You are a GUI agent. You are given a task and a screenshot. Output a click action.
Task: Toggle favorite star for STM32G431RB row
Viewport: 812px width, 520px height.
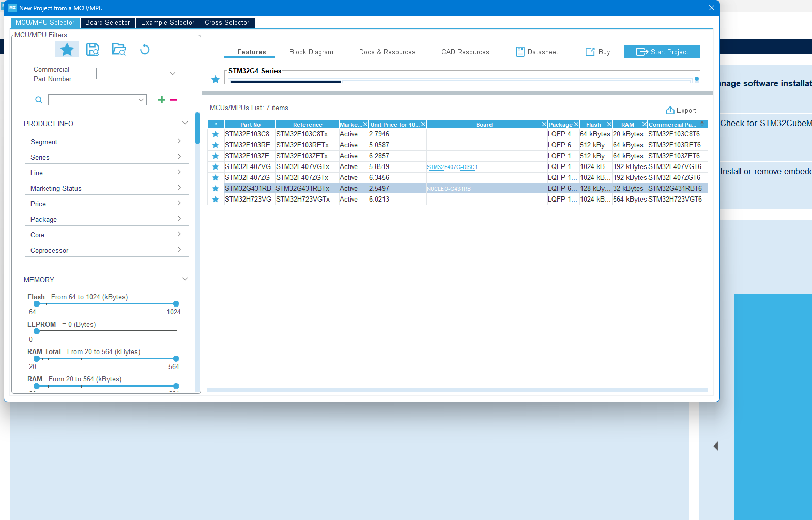pyautogui.click(x=216, y=189)
